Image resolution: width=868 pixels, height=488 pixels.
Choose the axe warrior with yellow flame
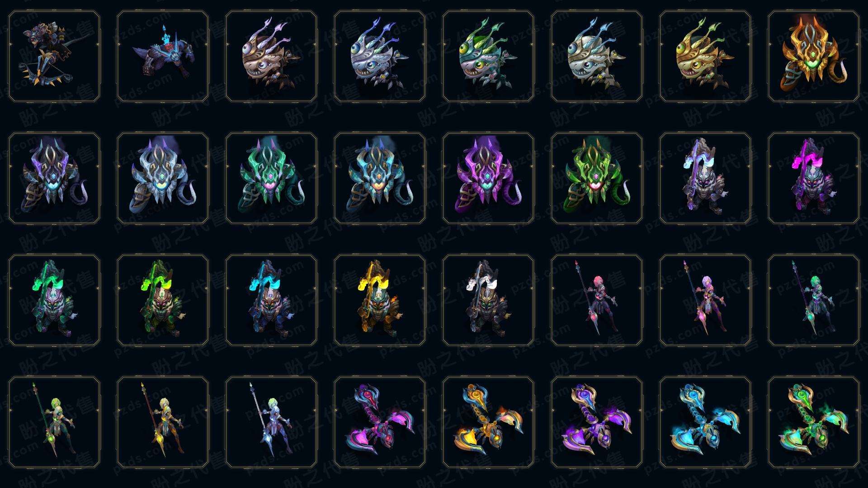(x=380, y=300)
